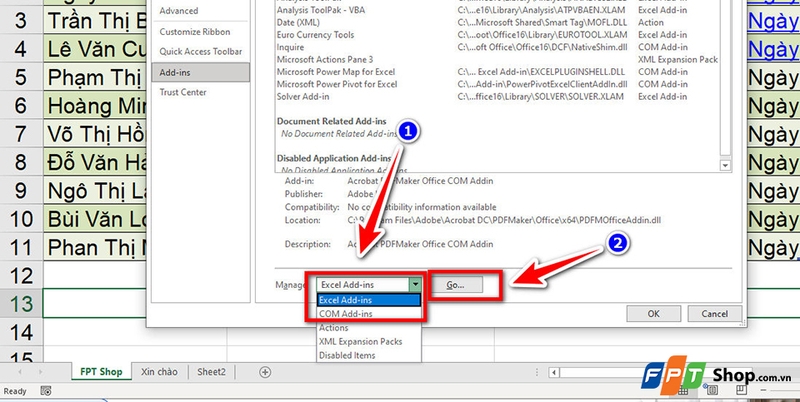800x402 pixels.
Task: Select the Add-ins category
Action: pos(201,72)
